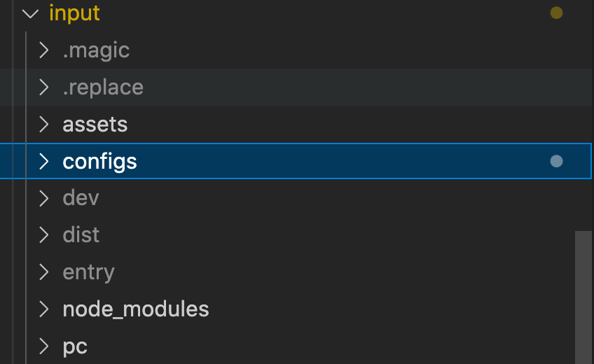The width and height of the screenshot is (594, 364).
Task: Expand the configs folder chevron
Action: 44,162
